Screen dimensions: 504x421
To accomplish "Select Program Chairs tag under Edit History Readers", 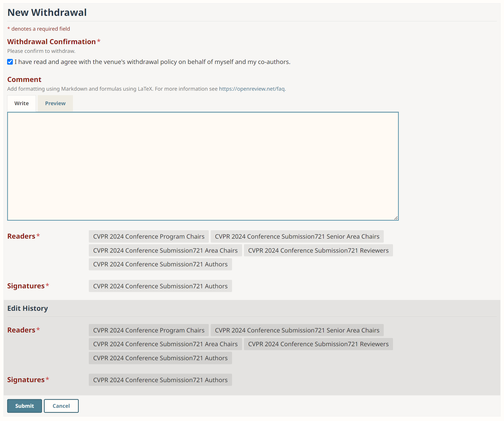I will 149,330.
